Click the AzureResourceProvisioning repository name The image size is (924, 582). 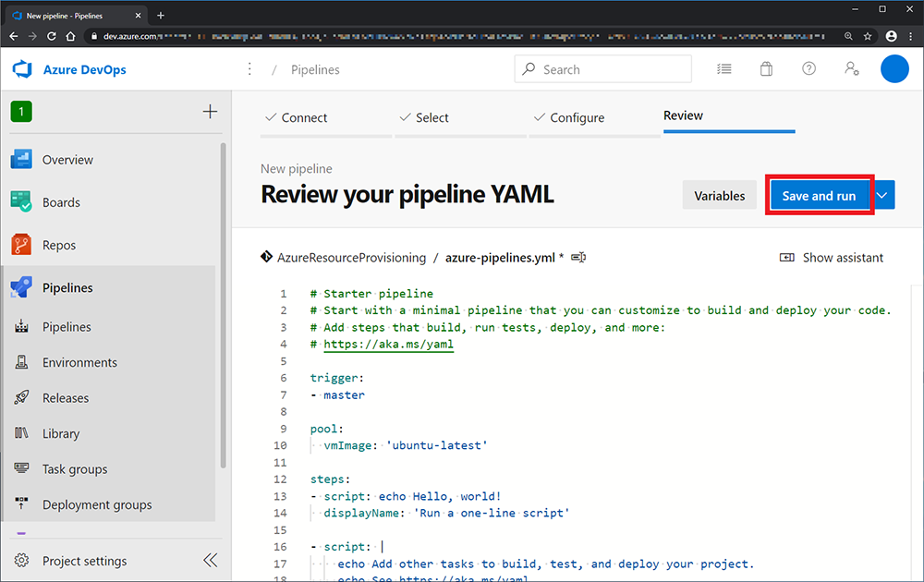tap(352, 258)
